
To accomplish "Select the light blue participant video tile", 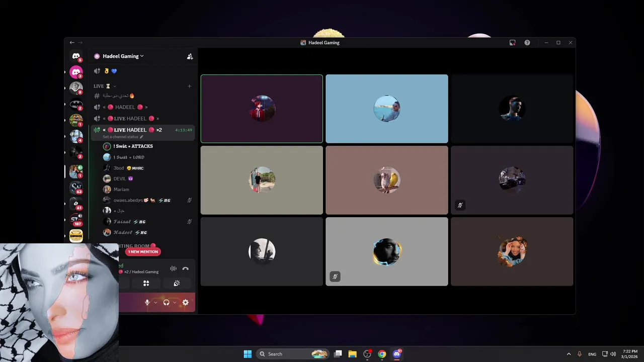I will (x=387, y=109).
